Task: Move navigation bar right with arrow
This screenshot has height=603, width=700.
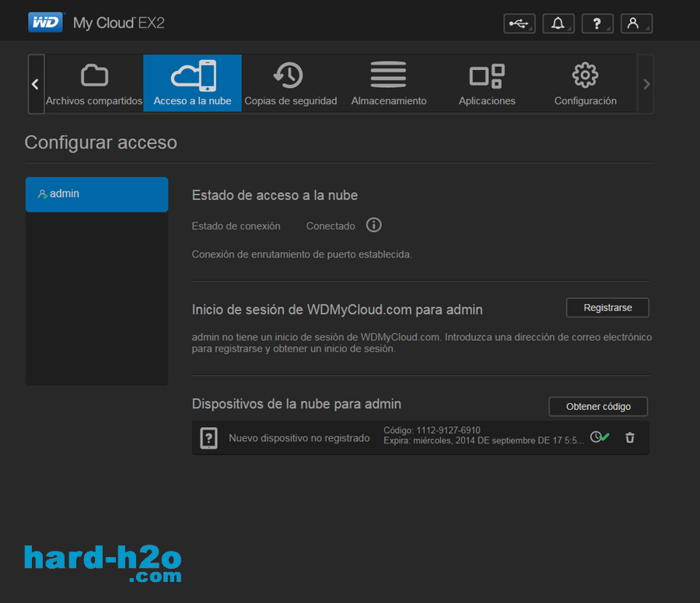Action: 646,84
